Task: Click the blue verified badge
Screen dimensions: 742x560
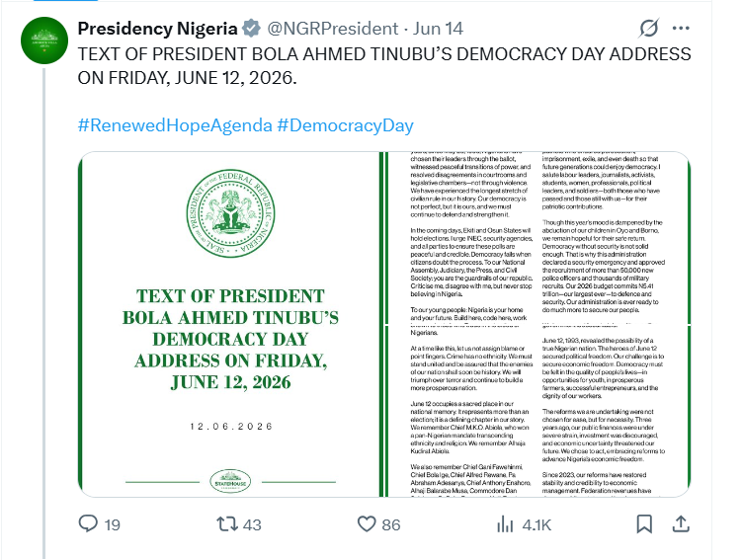Action: point(251,29)
